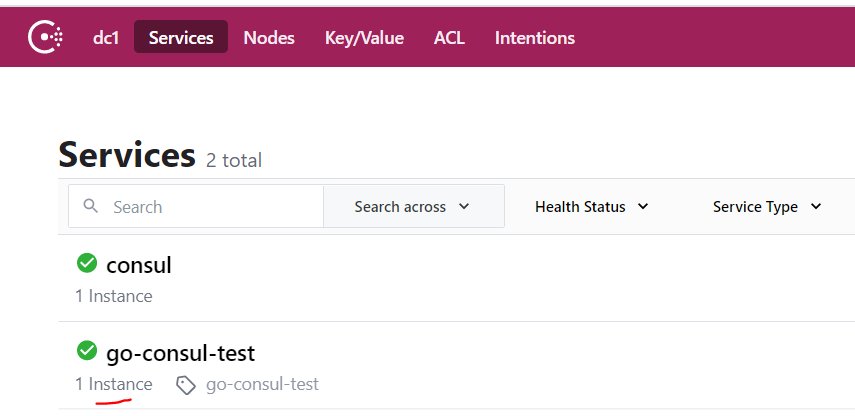855x416 pixels.
Task: Navigate to the ACL tab
Action: point(449,38)
